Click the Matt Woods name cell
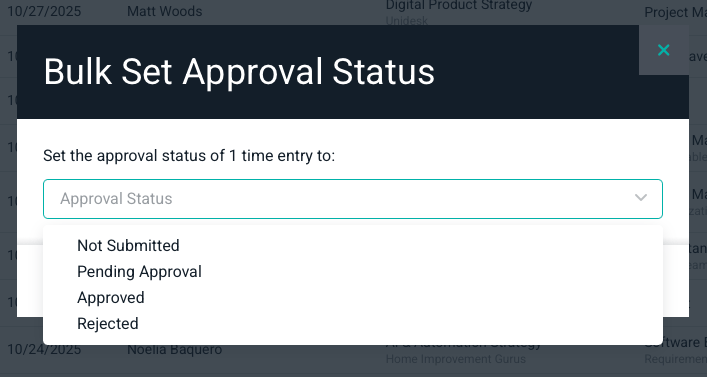The width and height of the screenshot is (707, 377). click(x=165, y=11)
